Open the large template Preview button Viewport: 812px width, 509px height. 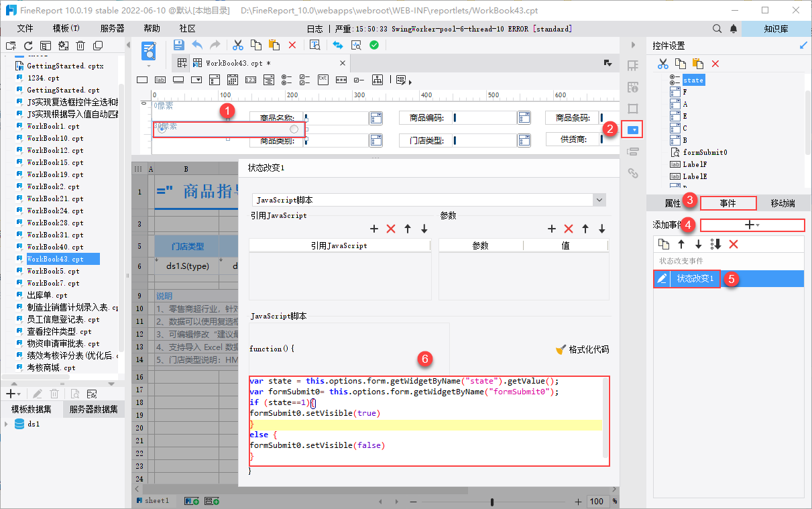point(149,51)
